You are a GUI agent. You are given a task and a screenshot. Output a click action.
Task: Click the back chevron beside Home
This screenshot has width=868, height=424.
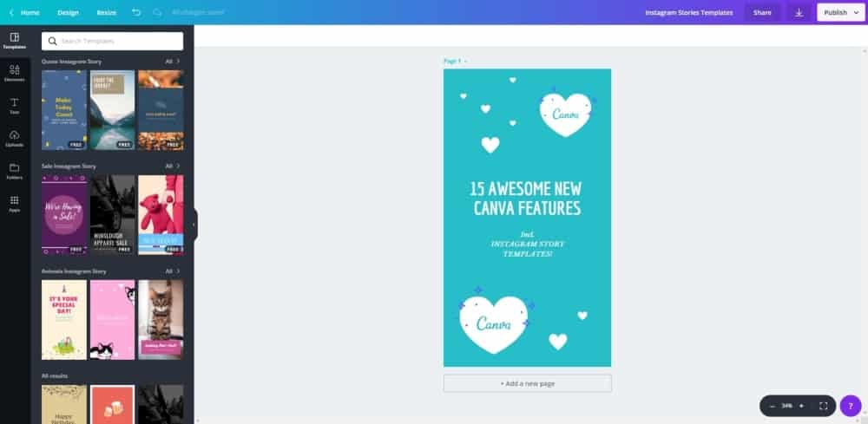[x=11, y=12]
